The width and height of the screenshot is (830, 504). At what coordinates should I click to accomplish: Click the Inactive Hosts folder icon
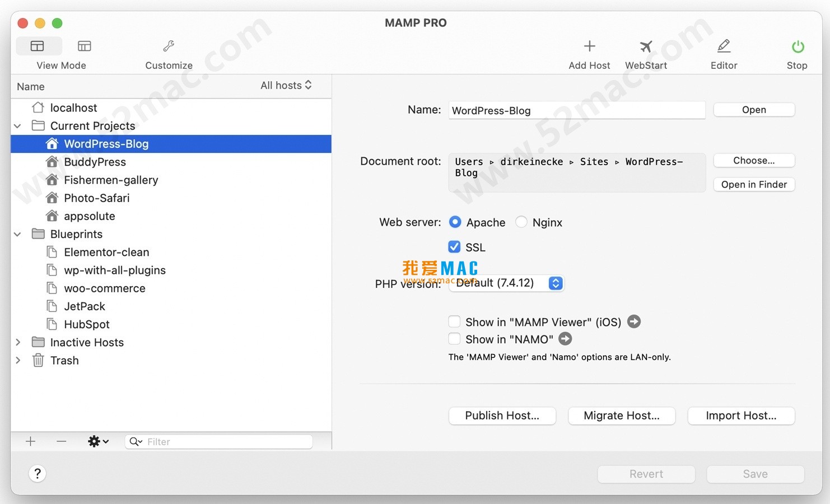click(x=38, y=342)
